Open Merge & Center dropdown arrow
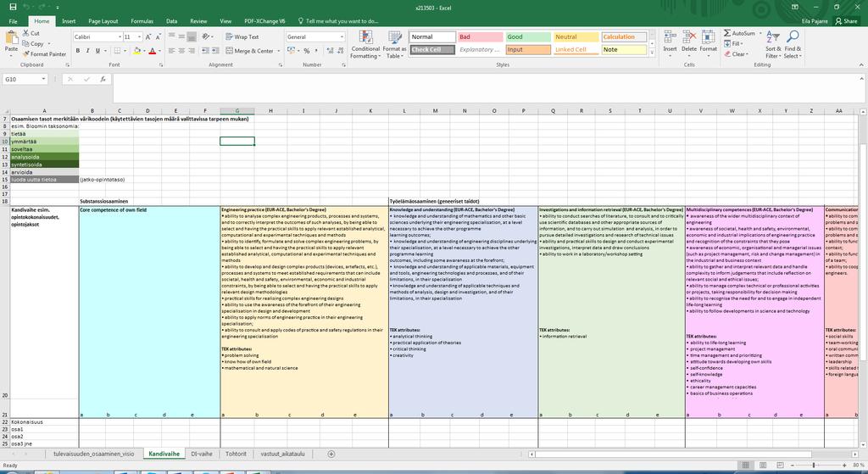868x474 pixels. coord(278,50)
